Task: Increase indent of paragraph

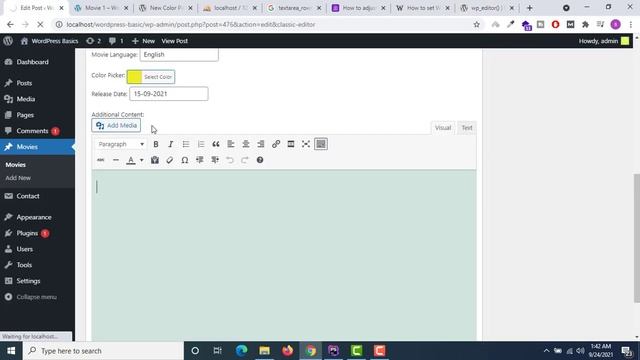Action: [x=215, y=160]
